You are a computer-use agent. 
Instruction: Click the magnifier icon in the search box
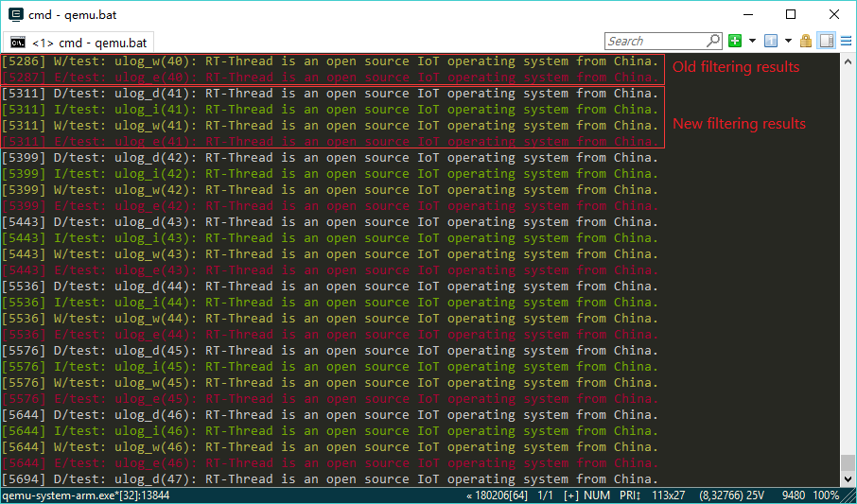(x=713, y=41)
